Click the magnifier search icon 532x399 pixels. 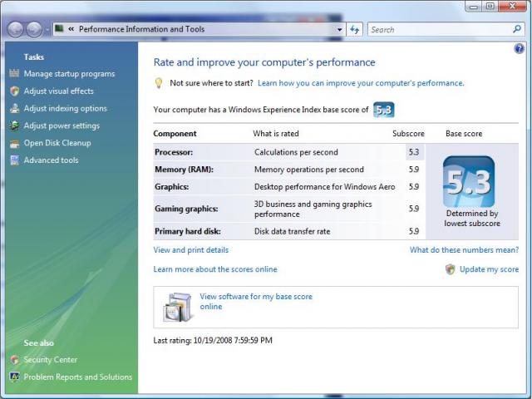click(517, 29)
